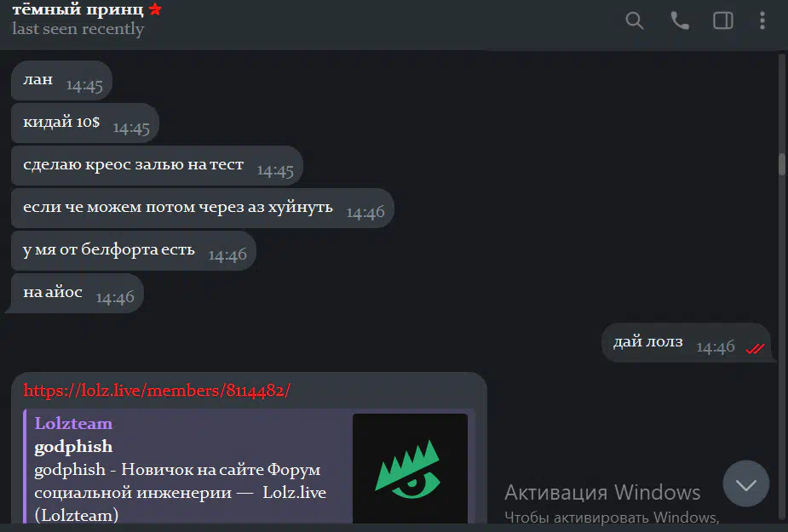This screenshot has width=788, height=532.
Task: Click the link preview description text
Action: click(180, 492)
